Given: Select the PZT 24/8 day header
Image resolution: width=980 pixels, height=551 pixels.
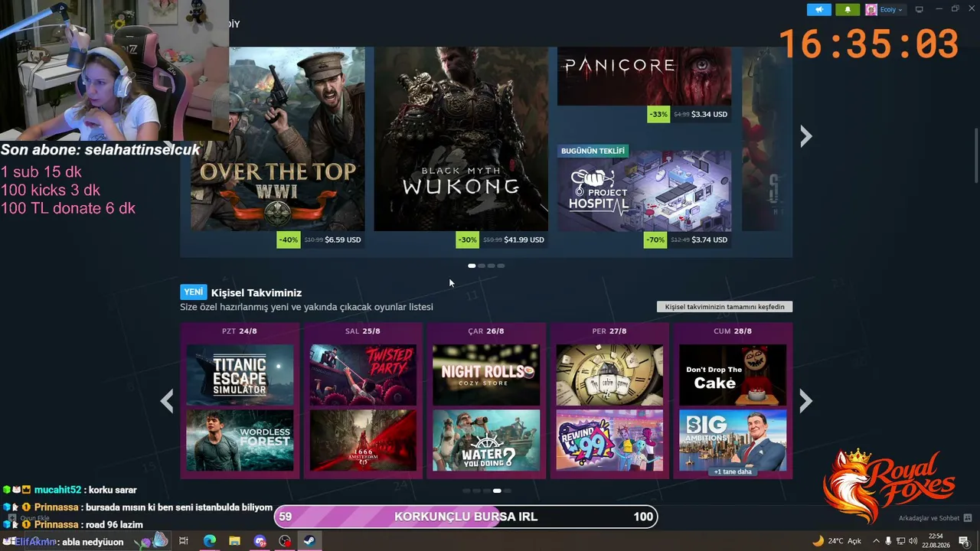Looking at the screenshot, I should 240,331.
